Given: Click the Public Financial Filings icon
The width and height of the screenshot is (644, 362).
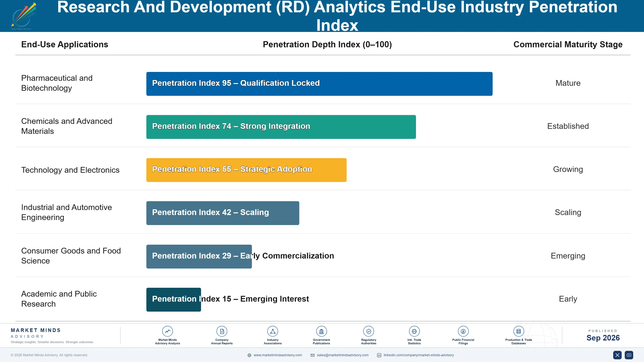Looking at the screenshot, I should point(463,331).
